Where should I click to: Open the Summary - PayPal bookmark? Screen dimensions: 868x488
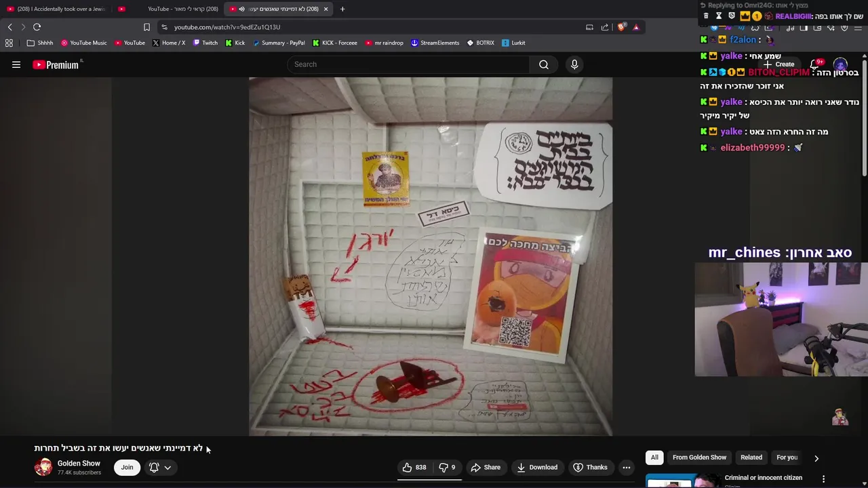click(x=279, y=43)
